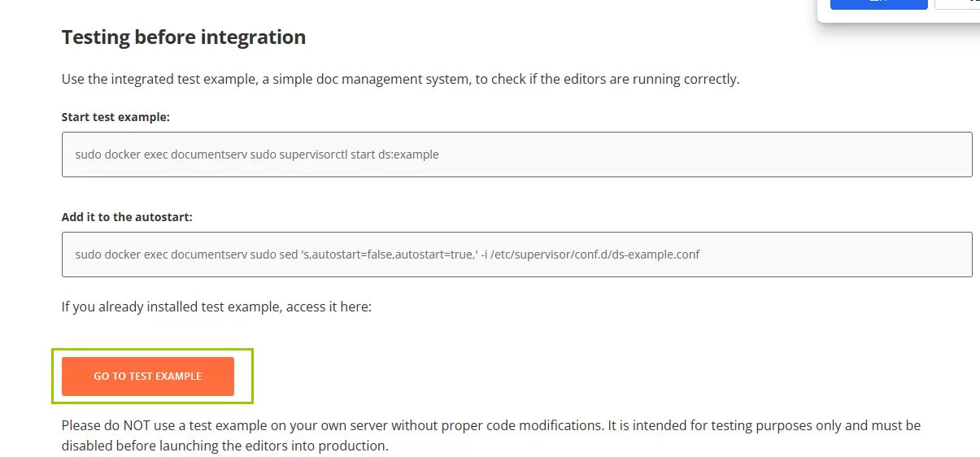Click the 'Testing before integration' heading
Image resolution: width=980 pixels, height=457 pixels.
click(184, 37)
